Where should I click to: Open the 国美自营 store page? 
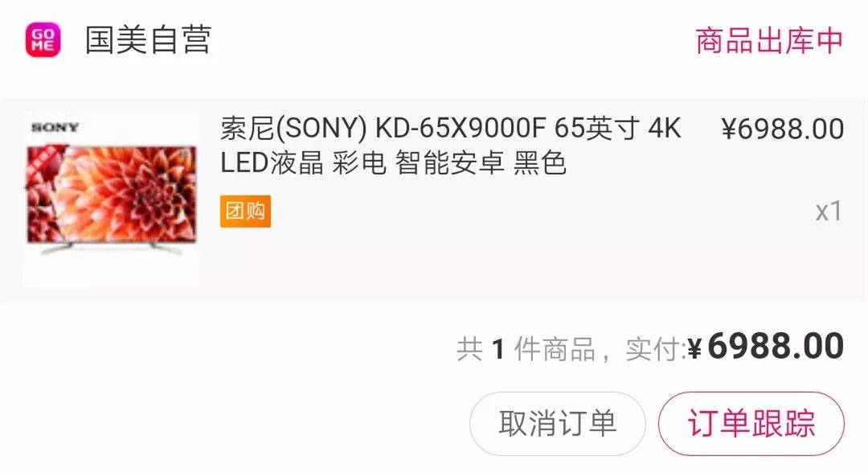148,40
